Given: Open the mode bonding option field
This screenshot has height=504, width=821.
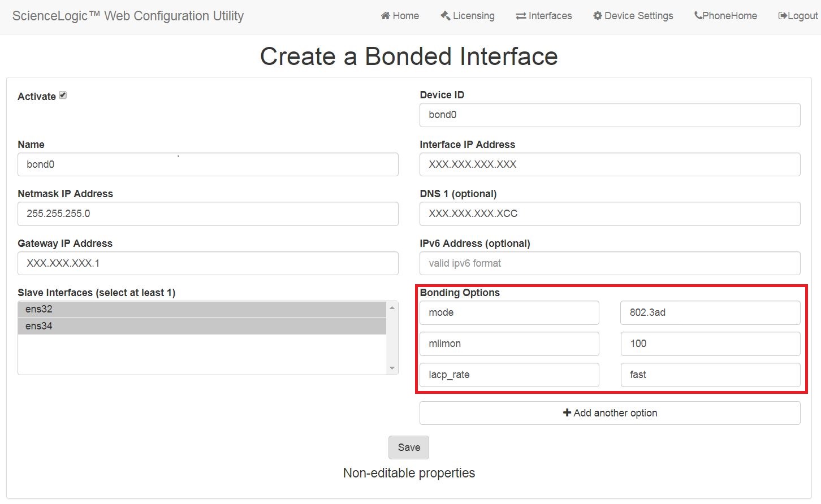Looking at the screenshot, I should click(x=508, y=312).
